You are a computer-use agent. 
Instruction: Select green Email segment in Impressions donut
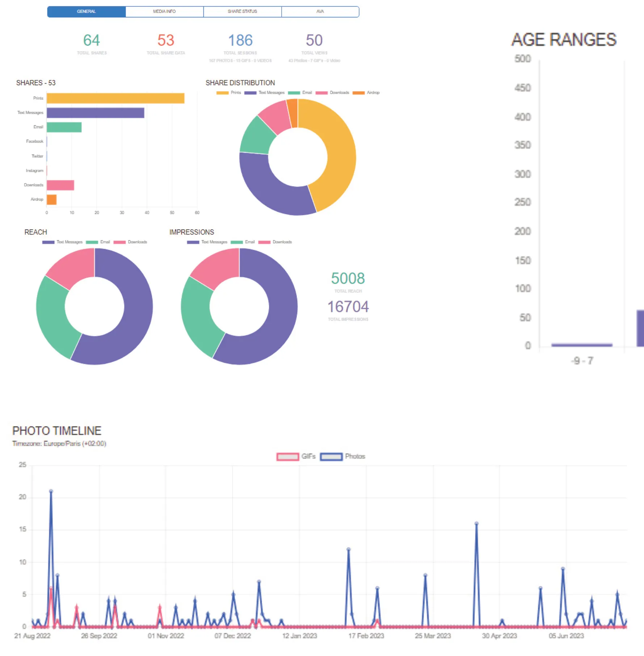[x=197, y=315]
